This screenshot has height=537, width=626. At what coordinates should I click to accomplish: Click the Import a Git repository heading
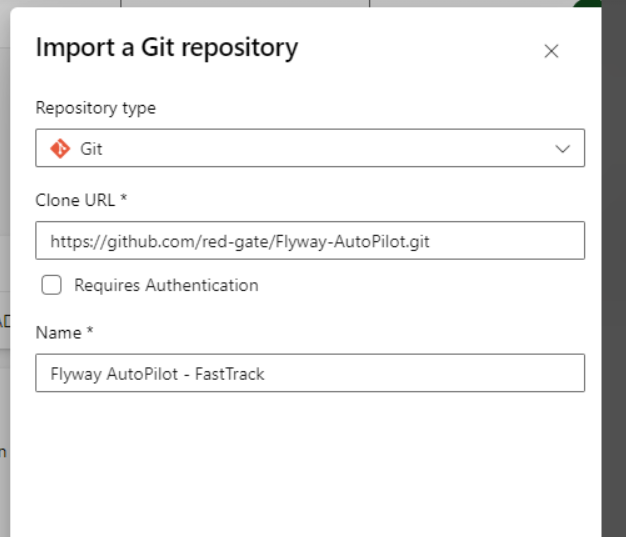click(x=166, y=47)
